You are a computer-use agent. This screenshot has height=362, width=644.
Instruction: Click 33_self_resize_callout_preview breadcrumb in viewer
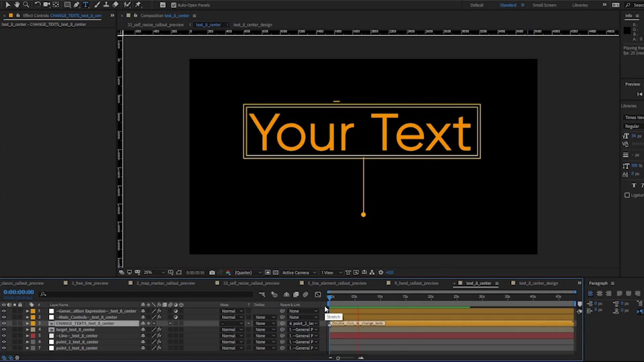[x=155, y=25]
